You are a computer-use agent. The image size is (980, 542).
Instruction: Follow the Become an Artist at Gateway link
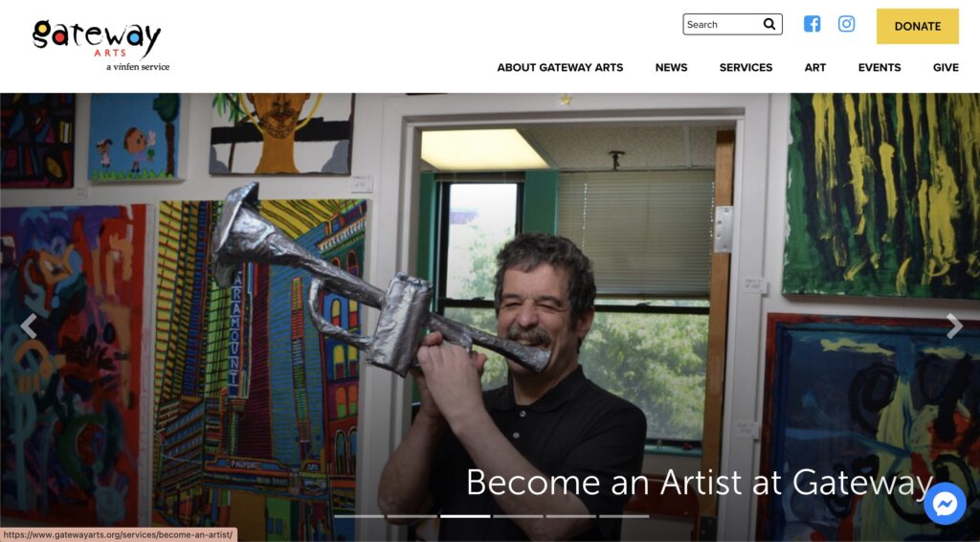click(700, 482)
